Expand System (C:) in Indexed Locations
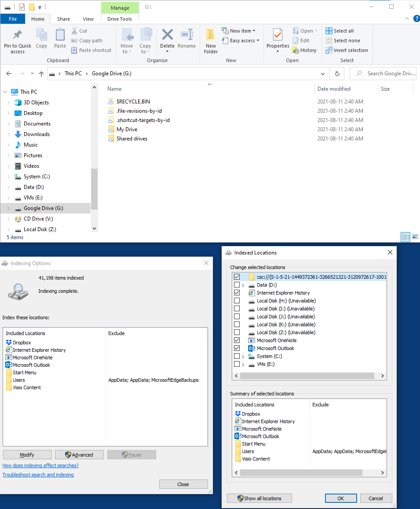 pyautogui.click(x=243, y=357)
